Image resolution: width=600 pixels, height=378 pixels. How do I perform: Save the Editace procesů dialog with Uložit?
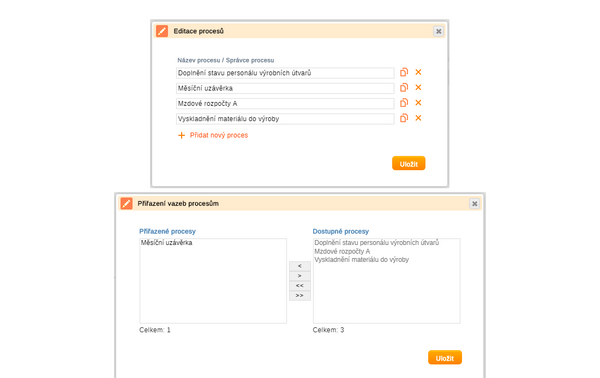pyautogui.click(x=409, y=163)
